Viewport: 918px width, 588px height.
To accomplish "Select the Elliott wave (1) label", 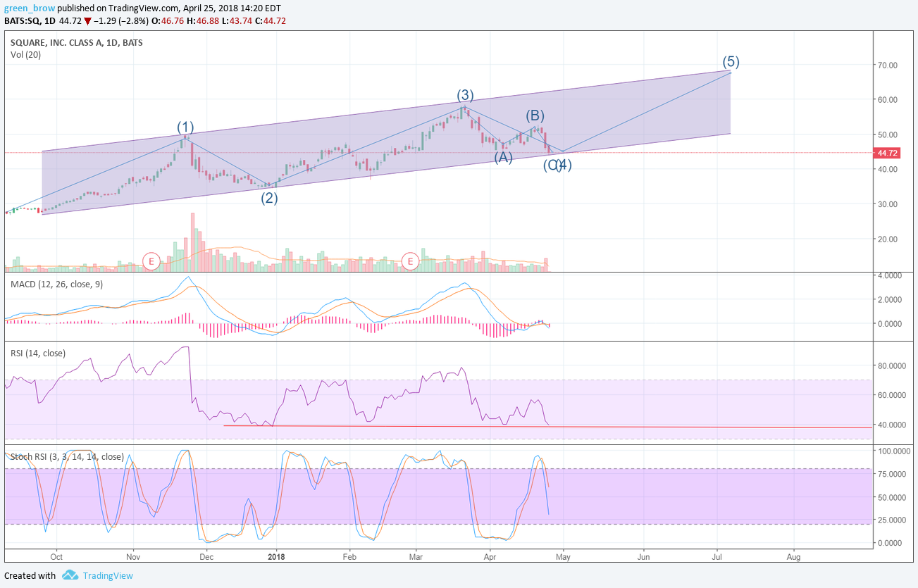I will coord(185,127).
